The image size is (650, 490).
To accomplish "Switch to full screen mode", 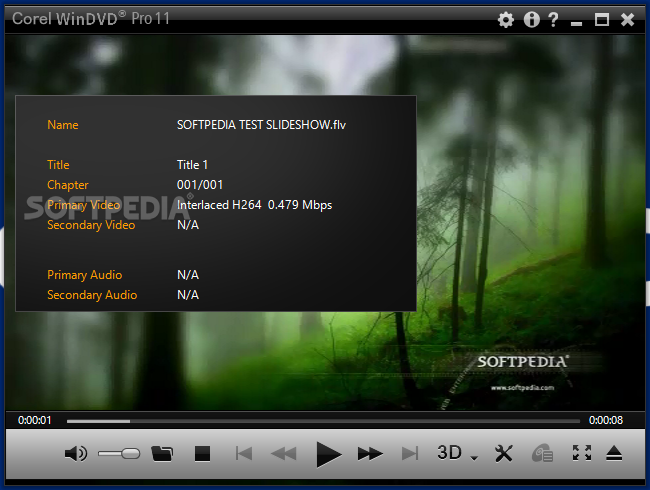I will [x=582, y=453].
